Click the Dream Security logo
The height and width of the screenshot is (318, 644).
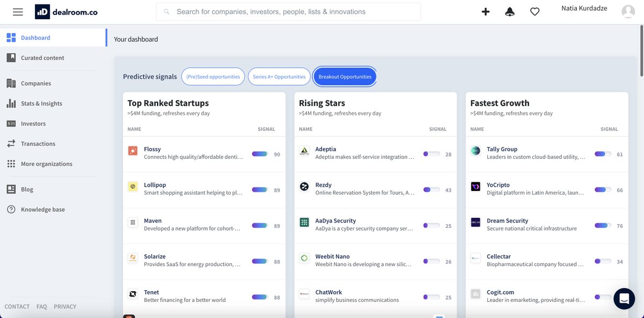coord(475,222)
